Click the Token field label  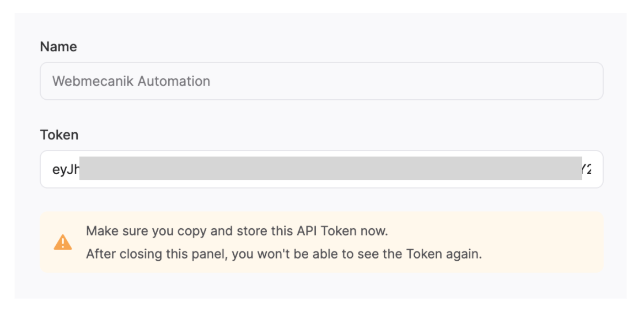point(59,135)
